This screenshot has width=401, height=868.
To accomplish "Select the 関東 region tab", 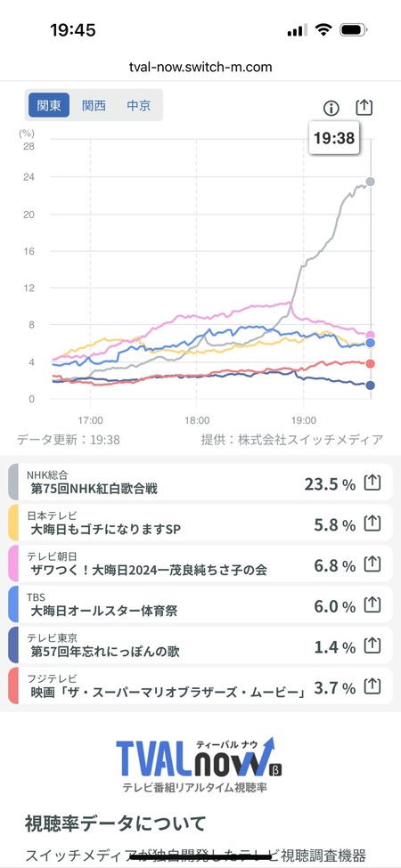I will point(49,105).
